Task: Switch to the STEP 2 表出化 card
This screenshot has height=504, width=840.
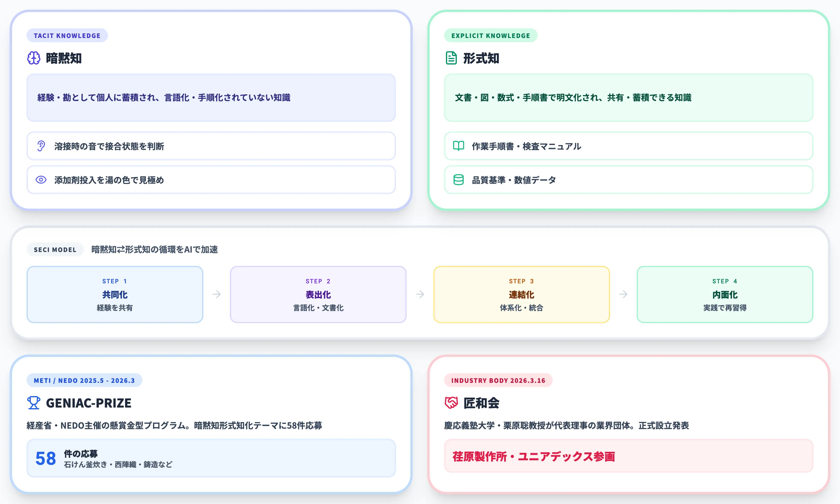Action: tap(318, 295)
